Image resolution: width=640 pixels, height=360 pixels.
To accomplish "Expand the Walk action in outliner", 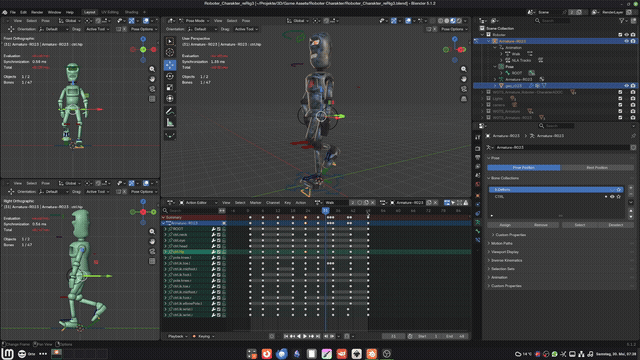I will [502, 54].
